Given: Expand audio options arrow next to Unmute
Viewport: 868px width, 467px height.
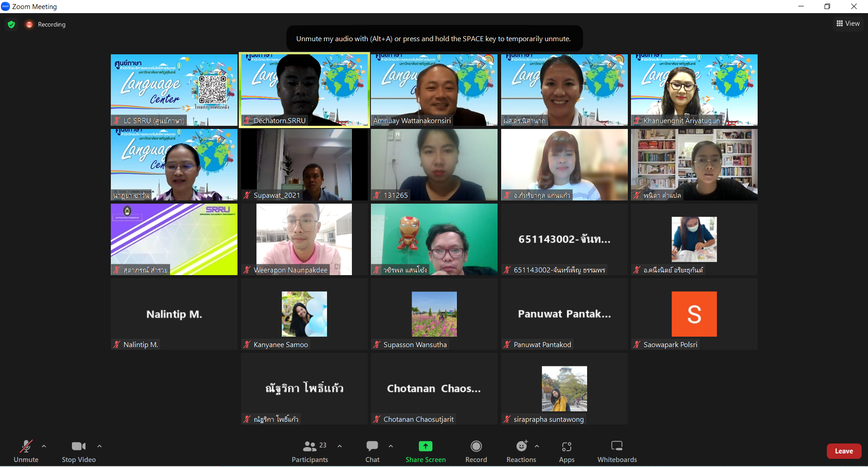Looking at the screenshot, I should click(x=44, y=446).
